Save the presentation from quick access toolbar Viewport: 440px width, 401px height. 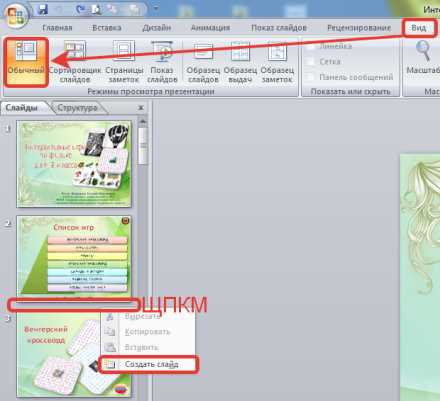click(43, 9)
